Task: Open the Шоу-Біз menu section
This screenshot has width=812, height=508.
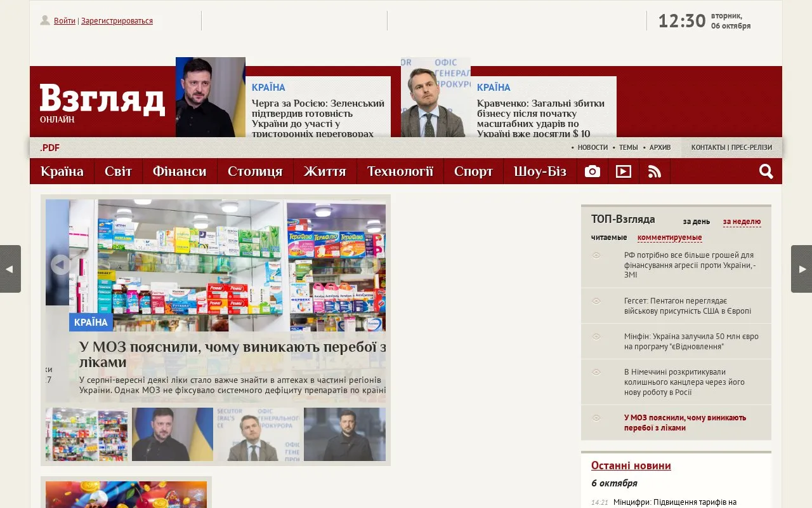Action: tap(540, 171)
